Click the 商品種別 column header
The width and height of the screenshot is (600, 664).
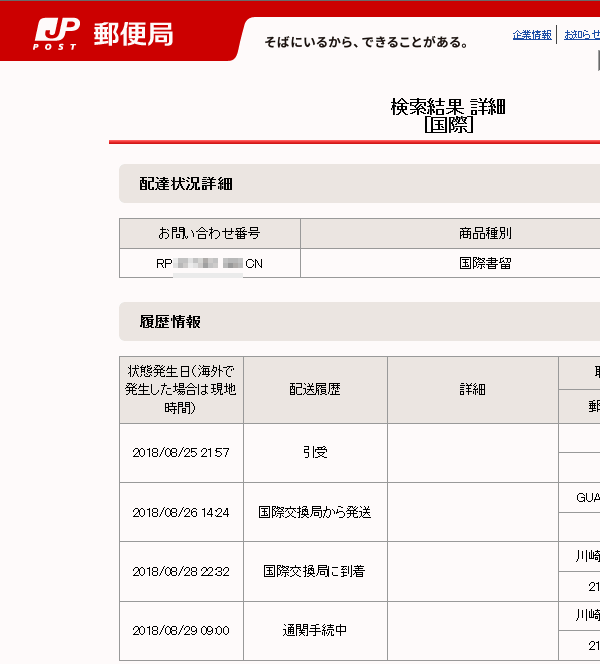pyautogui.click(x=450, y=233)
